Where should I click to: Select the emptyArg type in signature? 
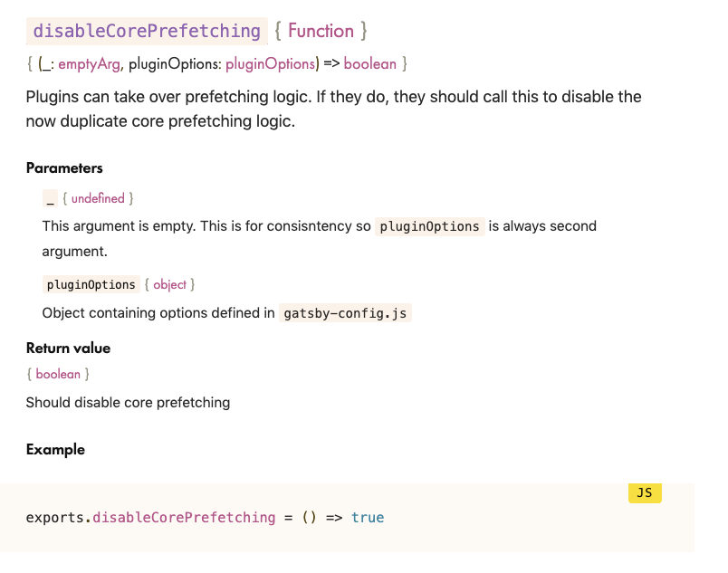click(x=89, y=63)
